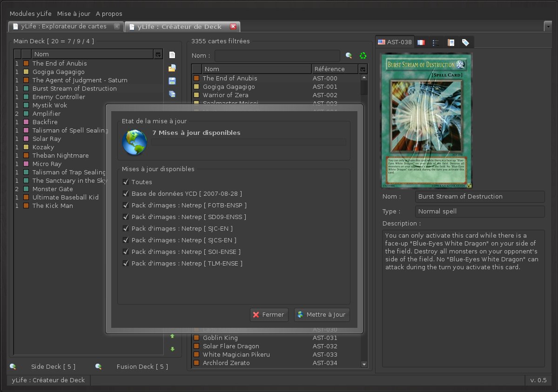Select Solar Flare Dragon in filtered list
The width and height of the screenshot is (558, 392).
pyautogui.click(x=276, y=346)
